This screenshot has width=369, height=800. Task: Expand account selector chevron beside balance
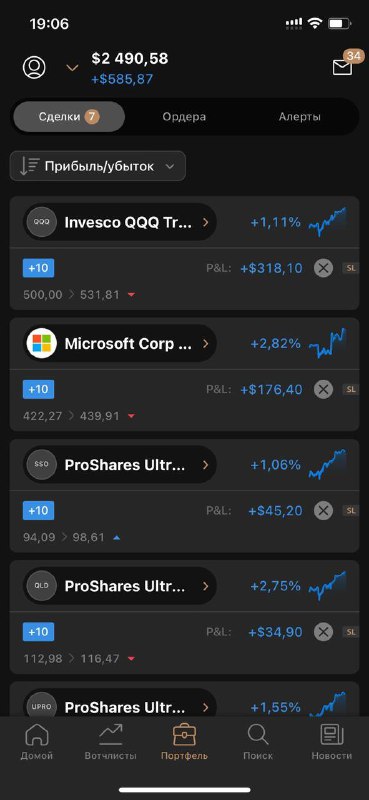pyautogui.click(x=73, y=67)
